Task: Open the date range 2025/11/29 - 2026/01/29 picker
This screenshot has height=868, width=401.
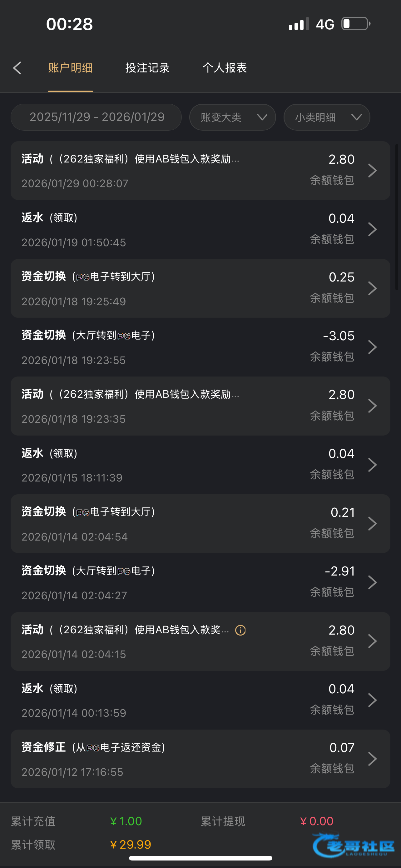Action: coord(96,117)
